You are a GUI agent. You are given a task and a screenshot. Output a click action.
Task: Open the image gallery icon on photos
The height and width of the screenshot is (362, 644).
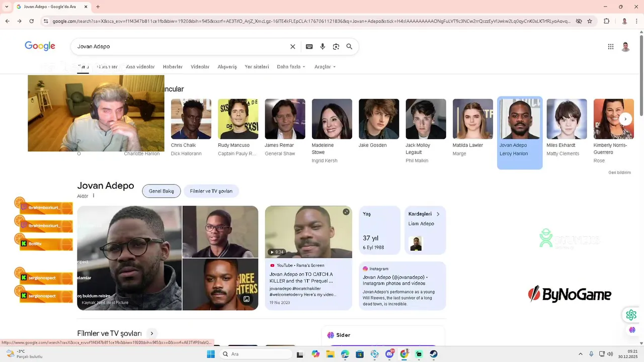pos(247,299)
